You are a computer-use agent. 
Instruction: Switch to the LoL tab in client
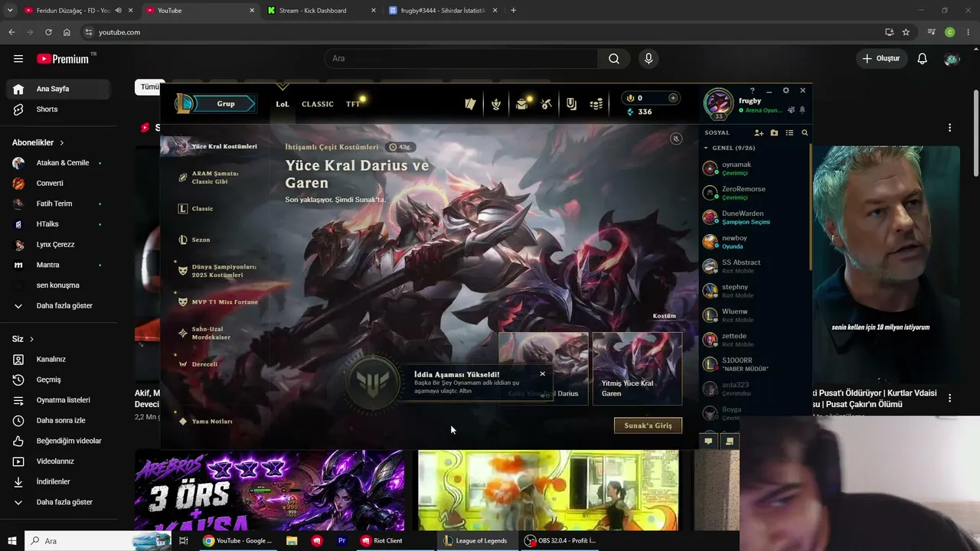[283, 104]
